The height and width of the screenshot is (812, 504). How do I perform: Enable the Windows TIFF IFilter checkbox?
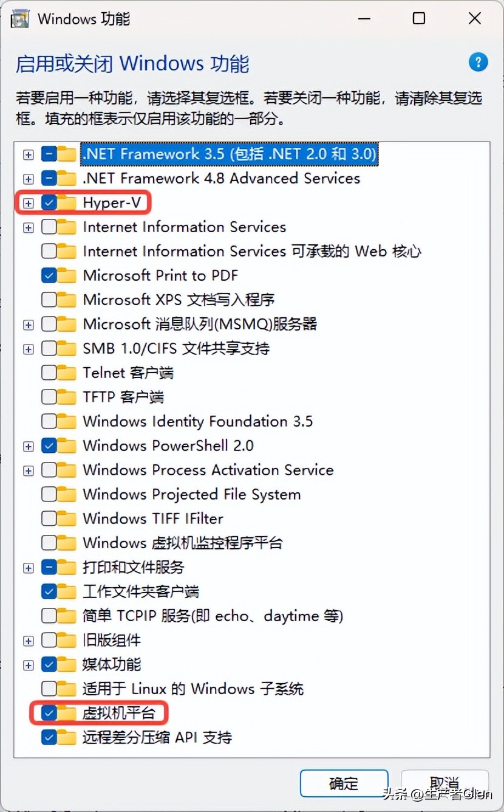(x=48, y=518)
